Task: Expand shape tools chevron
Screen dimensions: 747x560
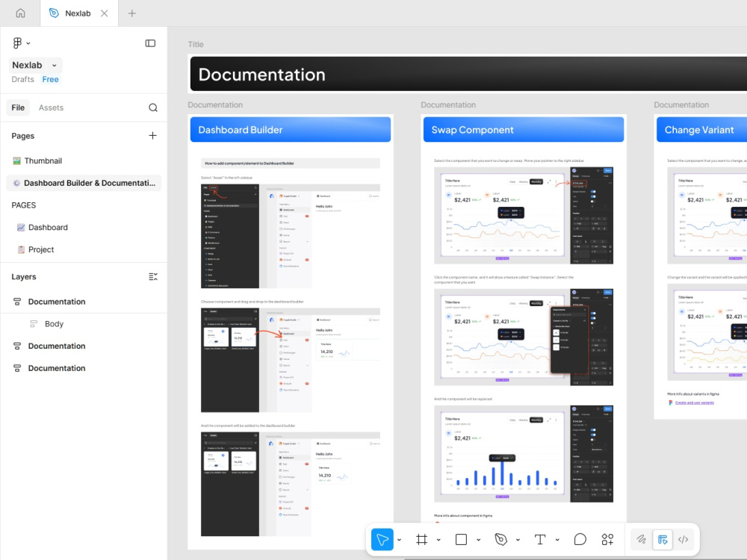Action: pos(478,540)
